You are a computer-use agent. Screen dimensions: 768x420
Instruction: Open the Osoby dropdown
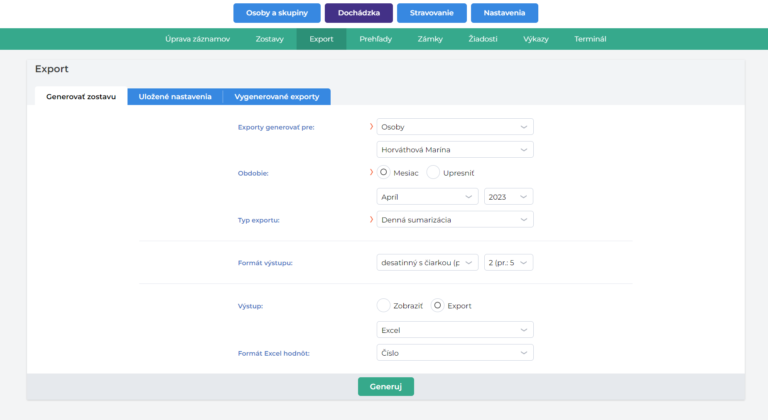tap(455, 127)
